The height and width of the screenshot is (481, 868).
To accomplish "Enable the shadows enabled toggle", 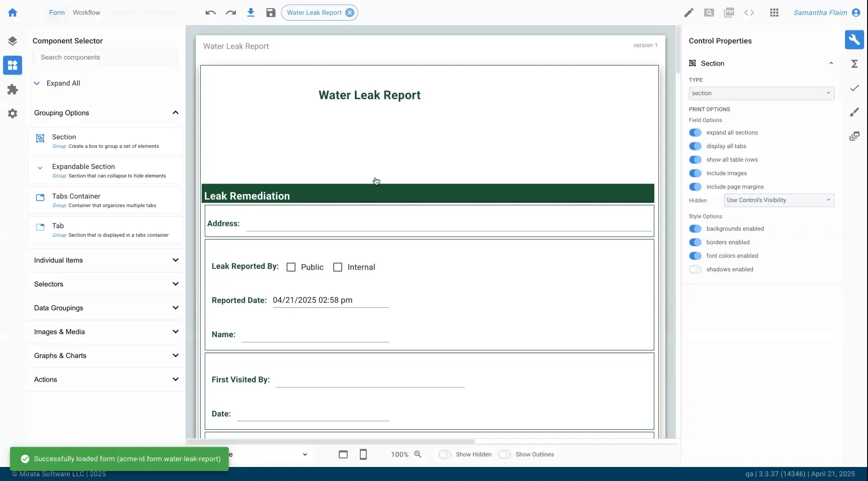I will pos(695,269).
